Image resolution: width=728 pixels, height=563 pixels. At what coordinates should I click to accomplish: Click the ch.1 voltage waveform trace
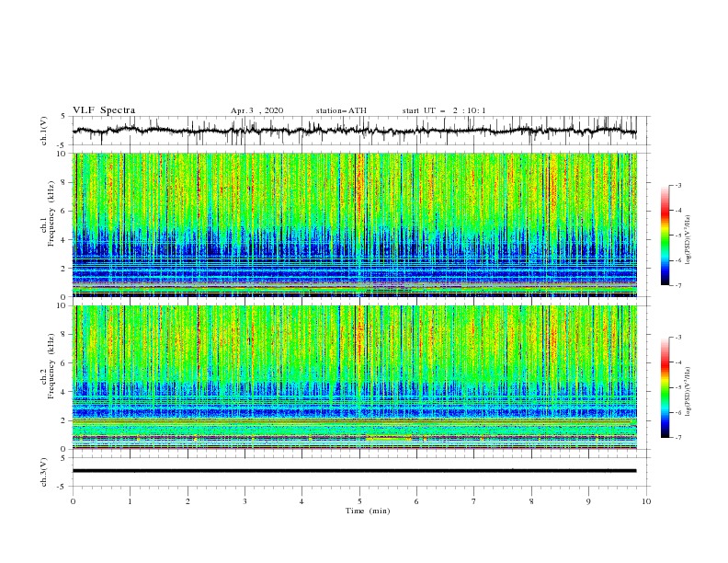click(354, 131)
